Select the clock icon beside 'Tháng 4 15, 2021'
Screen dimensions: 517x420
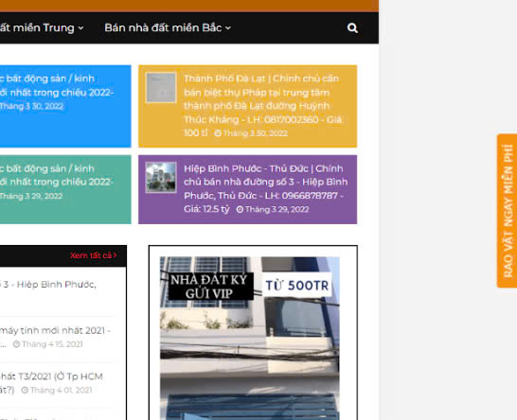(16, 344)
